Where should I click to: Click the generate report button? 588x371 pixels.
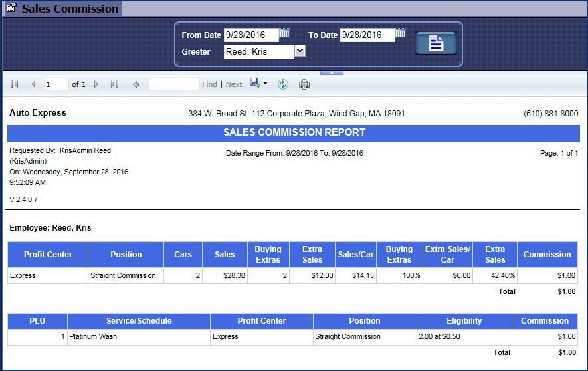pos(435,43)
